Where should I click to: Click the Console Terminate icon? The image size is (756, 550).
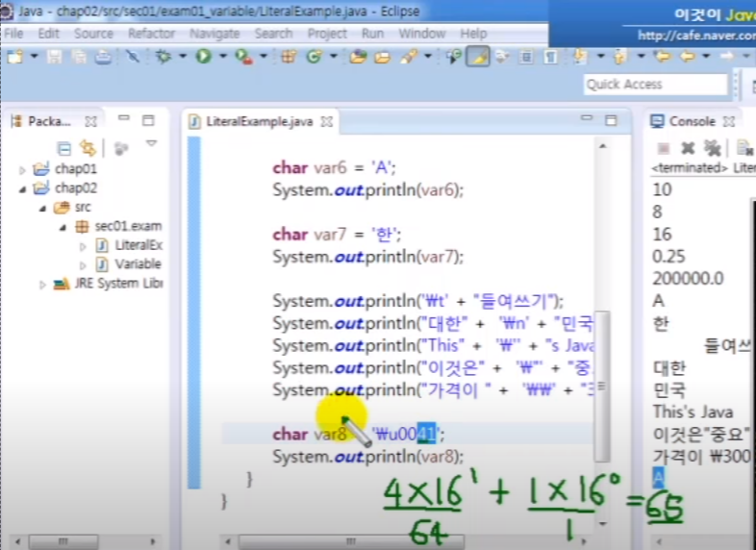[x=664, y=148]
